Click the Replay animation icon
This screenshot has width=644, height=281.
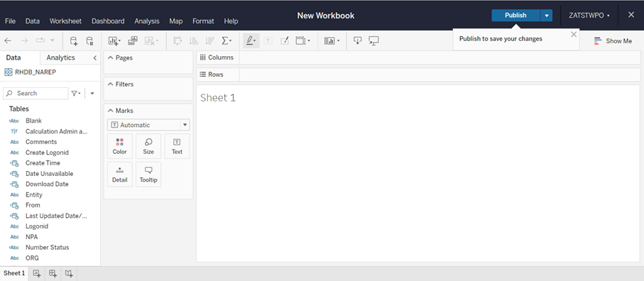pos(40,40)
